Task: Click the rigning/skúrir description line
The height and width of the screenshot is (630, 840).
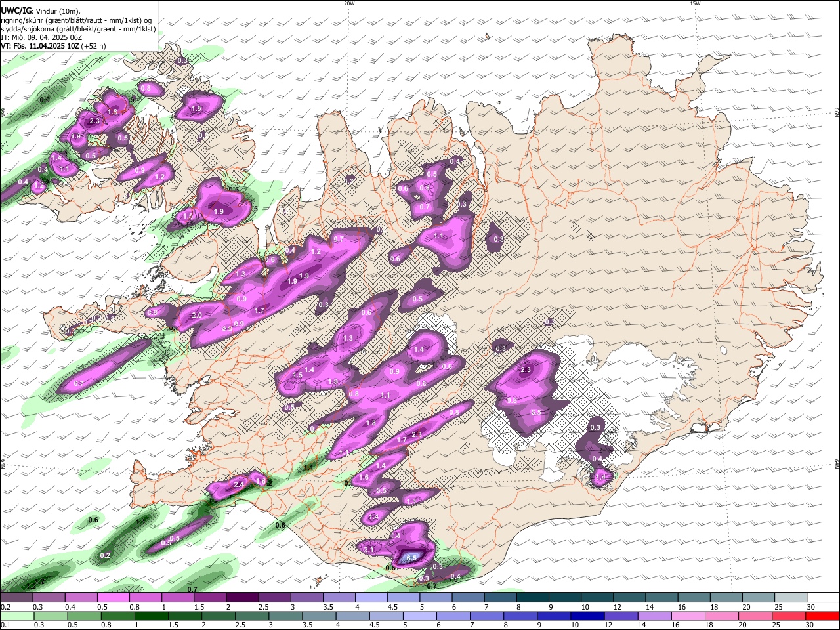Action: click(x=76, y=20)
